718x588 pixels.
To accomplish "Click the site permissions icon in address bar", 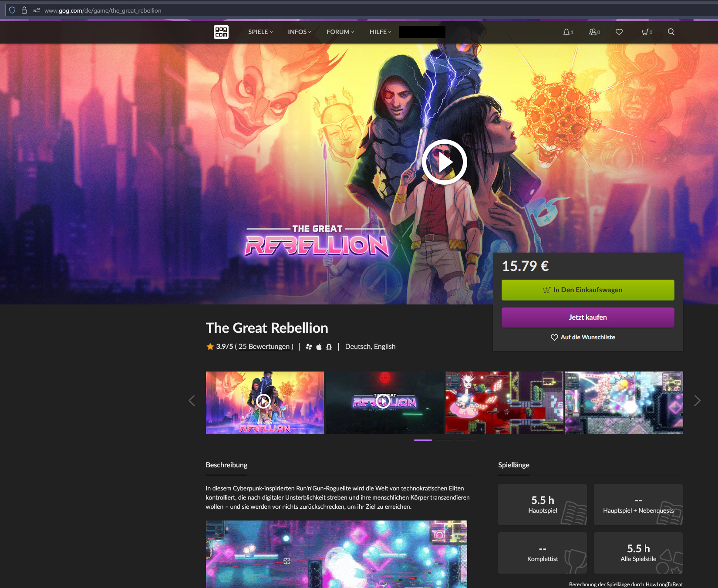I will click(x=37, y=10).
